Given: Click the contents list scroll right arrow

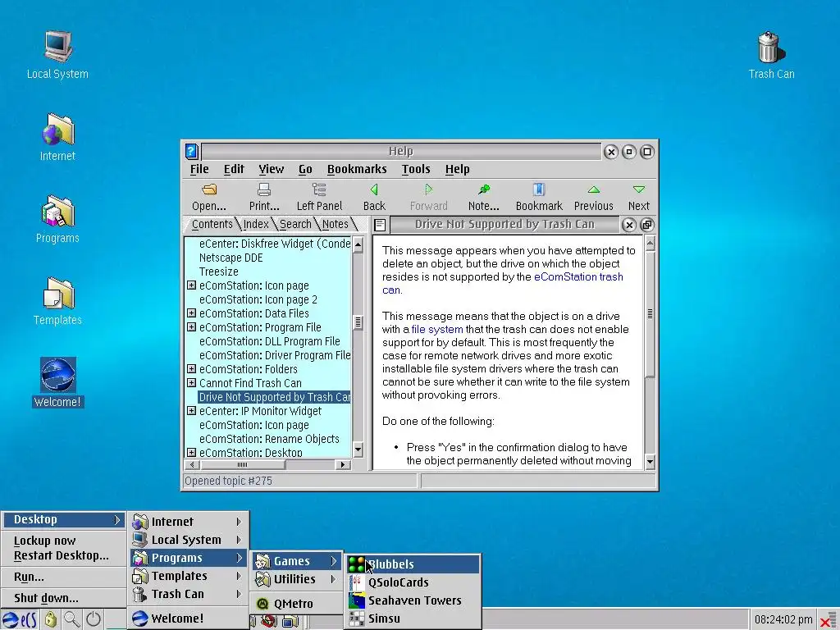Looking at the screenshot, I should click(343, 464).
